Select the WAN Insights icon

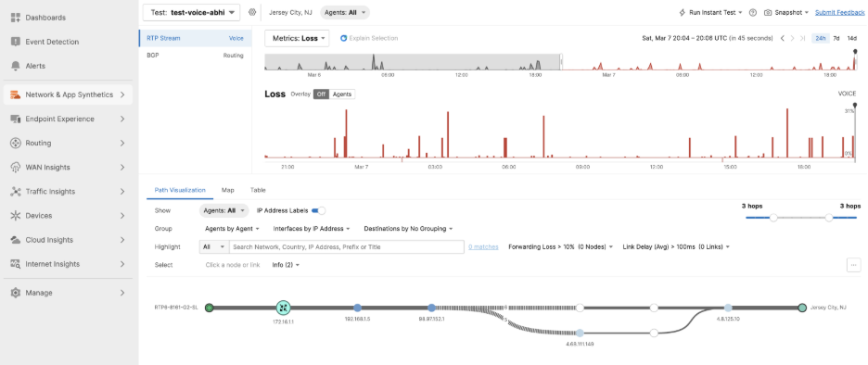click(x=16, y=167)
